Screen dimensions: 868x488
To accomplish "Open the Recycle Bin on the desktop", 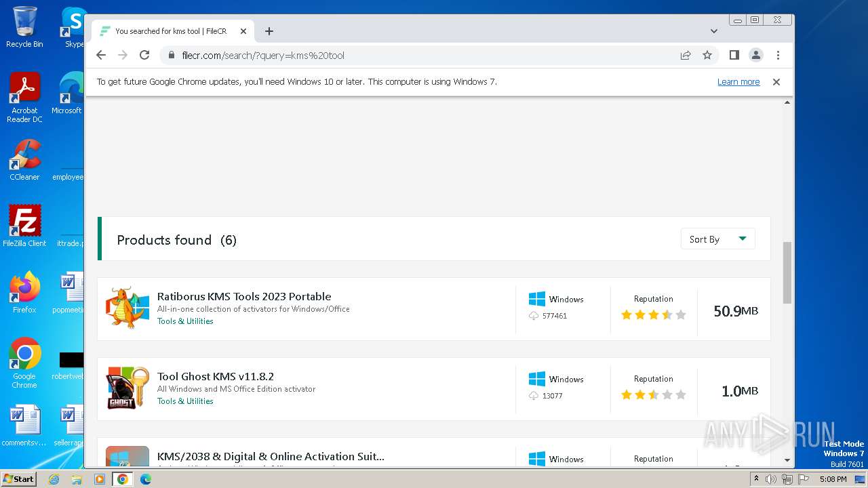I will 24,27.
